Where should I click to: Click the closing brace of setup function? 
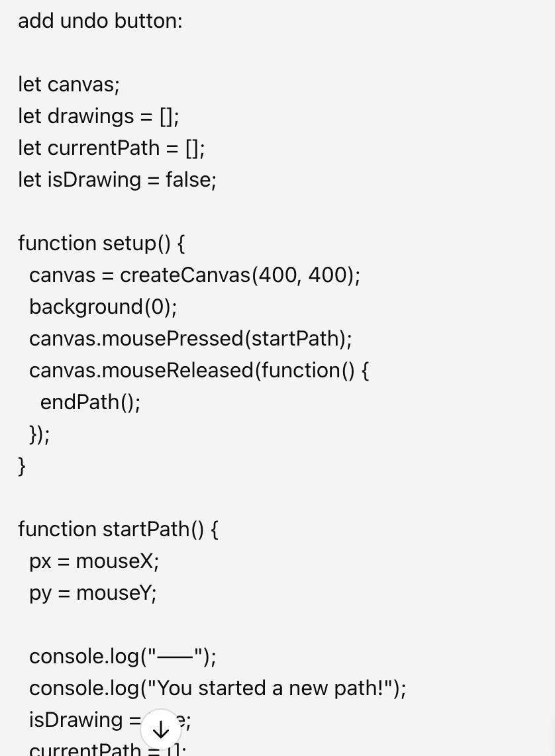[x=22, y=466]
